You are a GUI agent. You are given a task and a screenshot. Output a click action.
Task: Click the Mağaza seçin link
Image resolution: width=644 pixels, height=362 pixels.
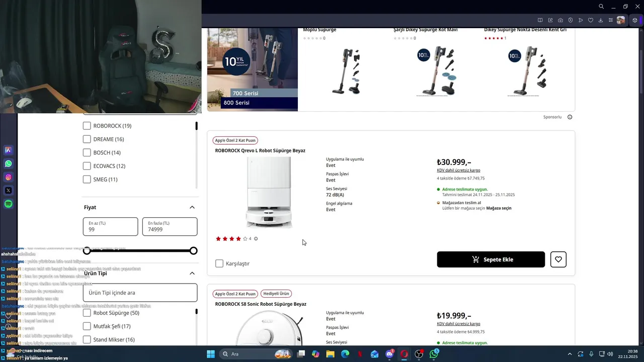coord(499,208)
